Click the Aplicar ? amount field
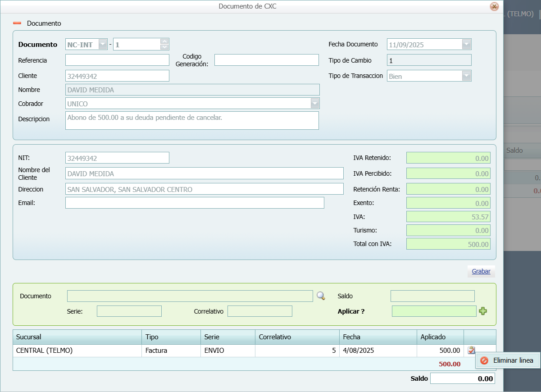 click(x=433, y=311)
